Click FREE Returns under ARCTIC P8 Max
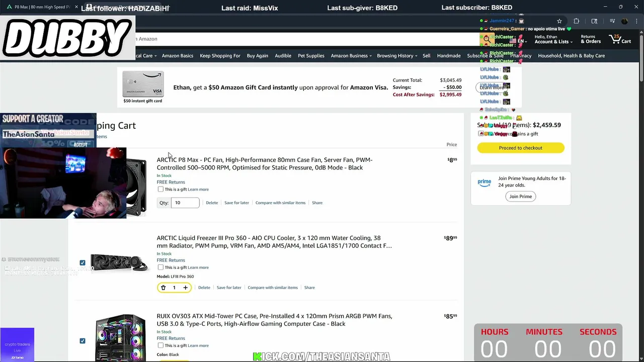 [171, 182]
